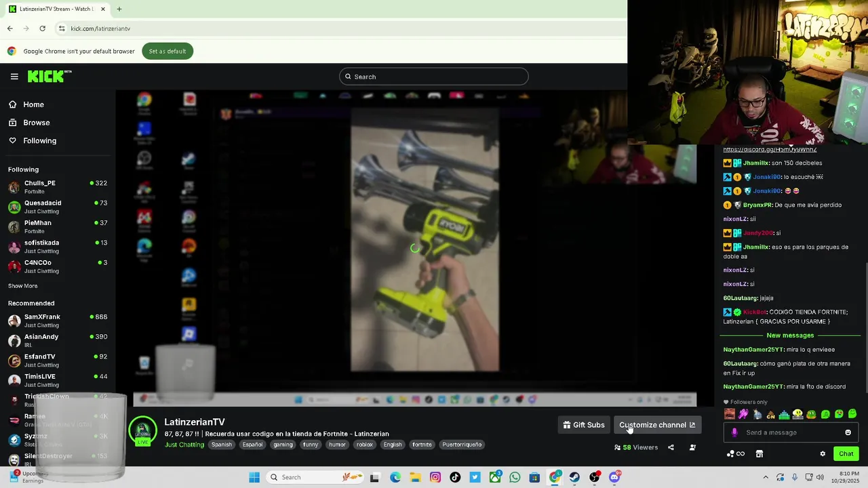Select the fortnite tag
Viewport: 868px width, 488px height.
pyautogui.click(x=422, y=445)
